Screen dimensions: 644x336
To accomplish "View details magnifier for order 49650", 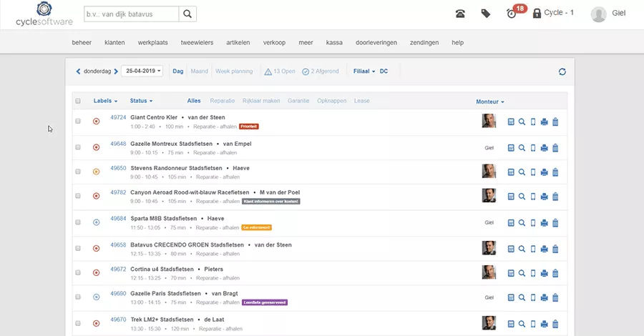I will 522,172.
